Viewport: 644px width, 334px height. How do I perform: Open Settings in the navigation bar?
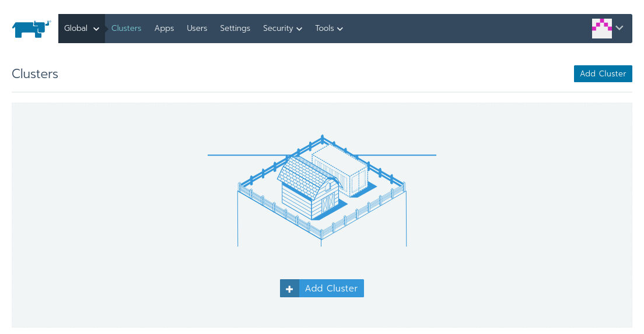click(235, 29)
